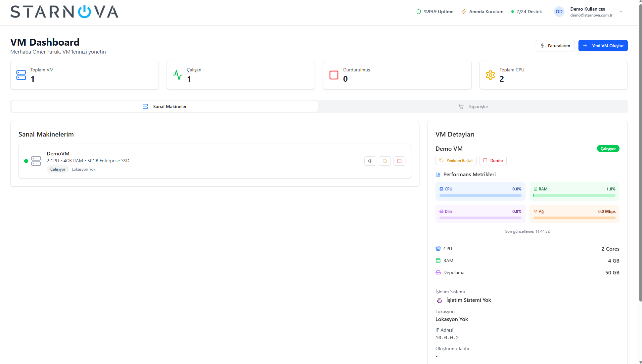Click the green status dot next to DemoVM
Image resolution: width=642 pixels, height=364 pixels.
26,161
